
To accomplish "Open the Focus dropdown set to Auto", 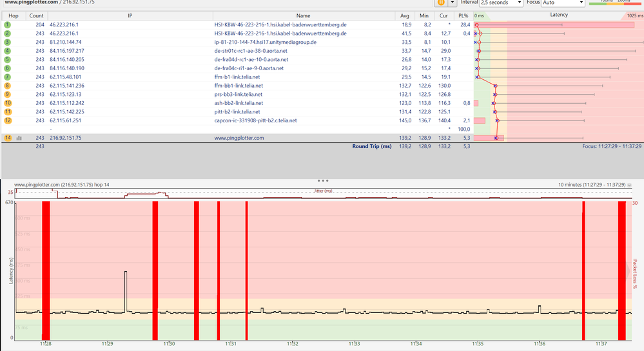I will click(x=563, y=3).
